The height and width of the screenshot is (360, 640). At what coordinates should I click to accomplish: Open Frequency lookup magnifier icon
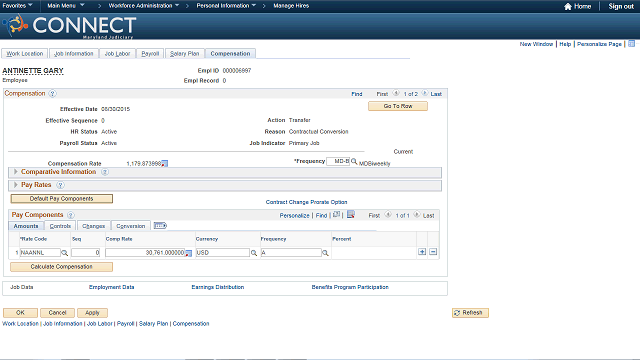coord(354,161)
